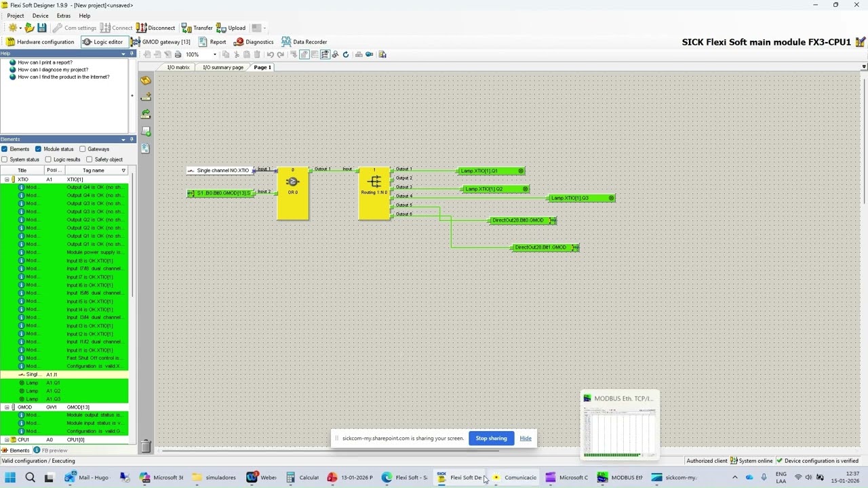Switch to the FB preview bottom tab
Screen dimensions: 868x488
[x=51, y=450]
